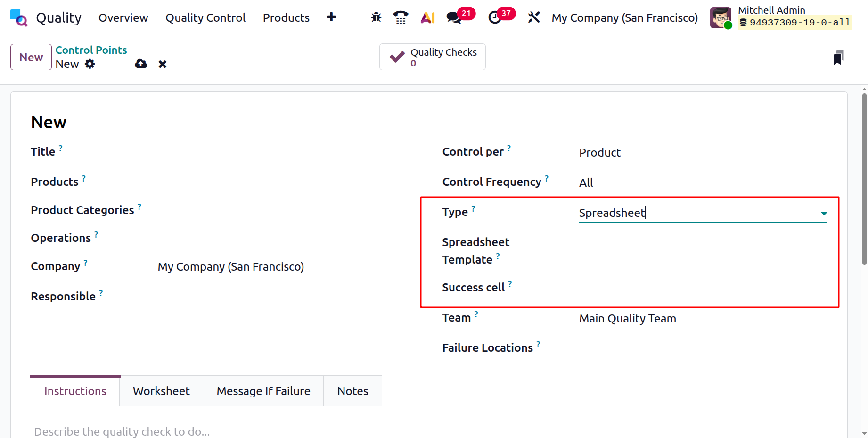Expand the Type dropdown arrow

(x=824, y=214)
